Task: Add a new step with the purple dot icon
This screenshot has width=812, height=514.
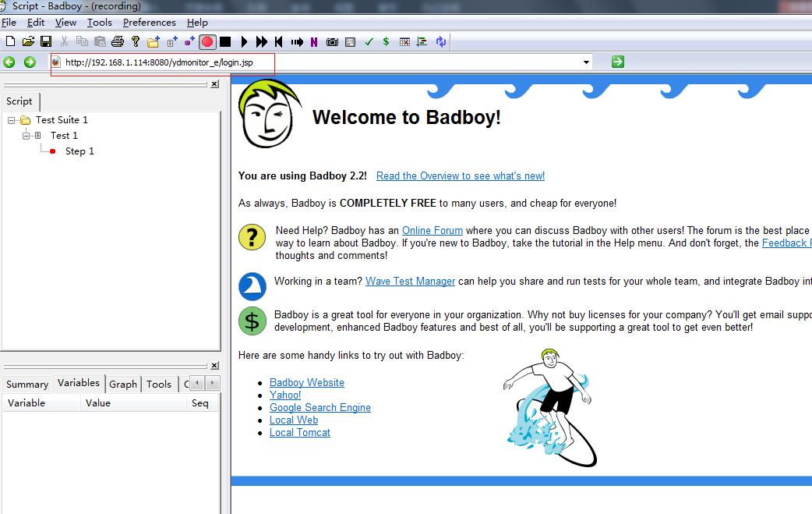Action: click(x=189, y=41)
